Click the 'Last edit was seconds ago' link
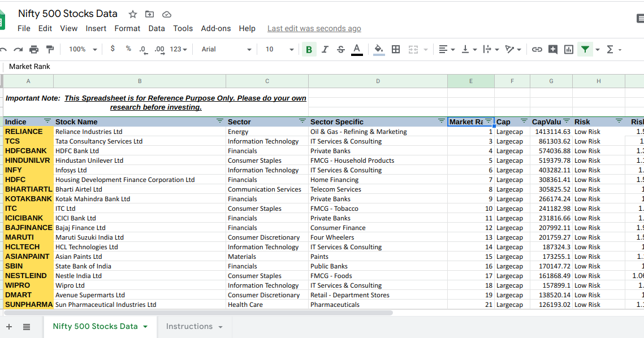The width and height of the screenshot is (644, 338). [314, 28]
